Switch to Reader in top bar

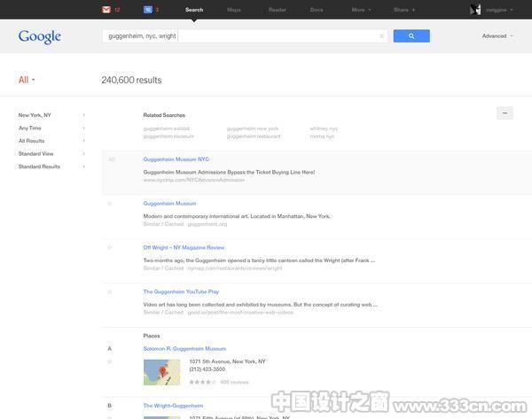(278, 10)
